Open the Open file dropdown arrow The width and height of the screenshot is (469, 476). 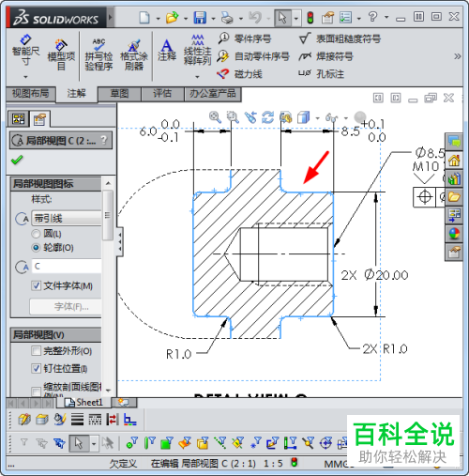coord(186,19)
